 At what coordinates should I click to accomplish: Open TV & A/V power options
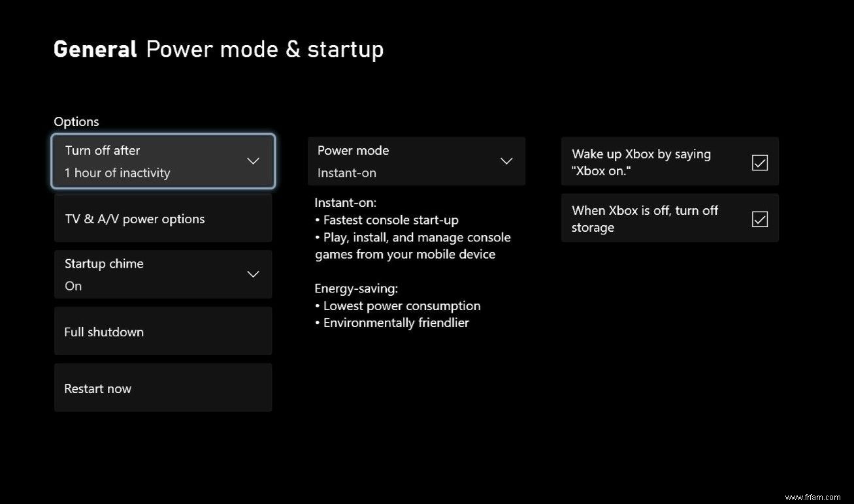pos(163,218)
